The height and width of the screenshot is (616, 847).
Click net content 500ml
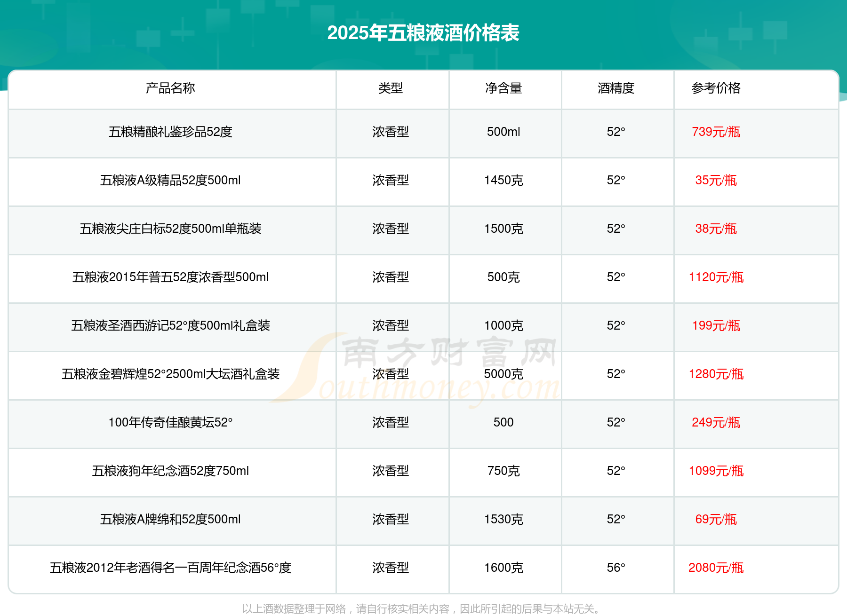pos(503,132)
